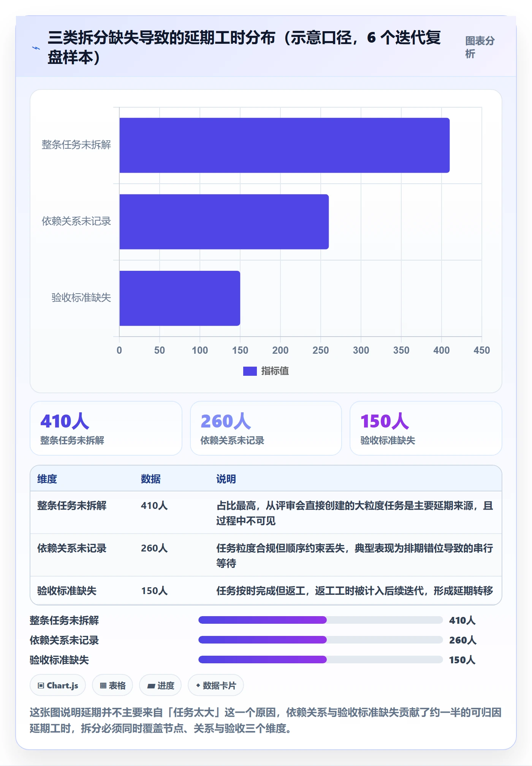Click the 依赖关系未记录 progress bar
This screenshot has width=532, height=766.
[320, 640]
